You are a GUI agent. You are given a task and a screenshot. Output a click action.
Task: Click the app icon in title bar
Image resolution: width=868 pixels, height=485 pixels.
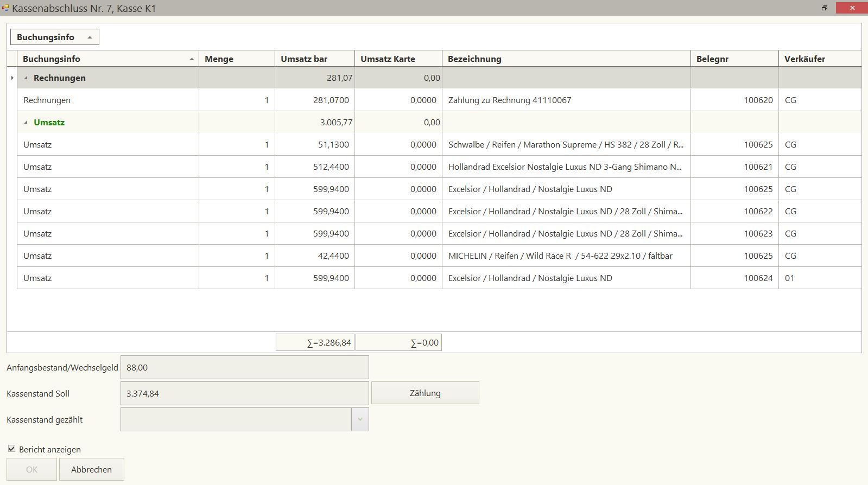coord(5,8)
